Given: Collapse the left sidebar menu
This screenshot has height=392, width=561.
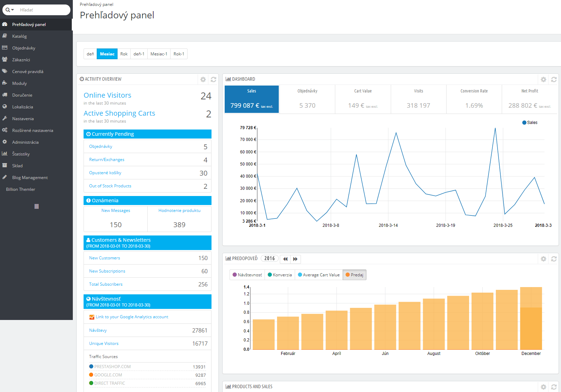Looking at the screenshot, I should click(36, 206).
